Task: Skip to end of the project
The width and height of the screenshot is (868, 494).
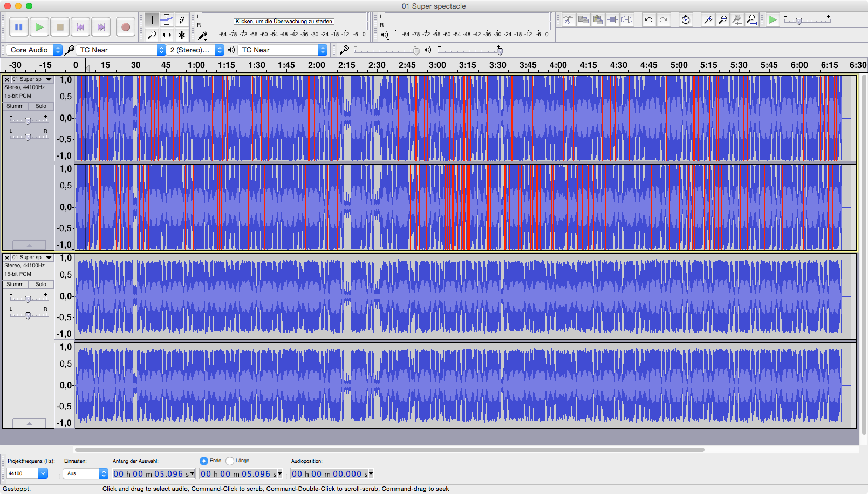Action: pos(101,27)
